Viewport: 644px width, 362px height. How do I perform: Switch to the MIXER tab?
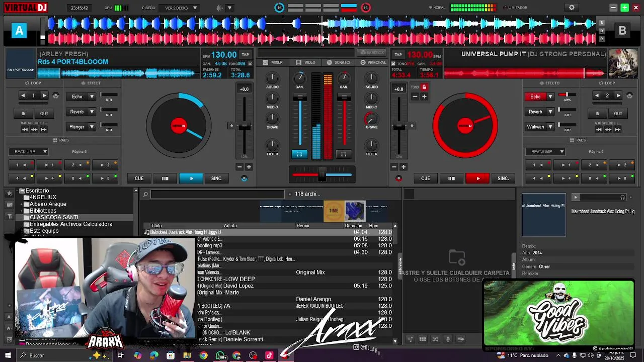tap(273, 62)
